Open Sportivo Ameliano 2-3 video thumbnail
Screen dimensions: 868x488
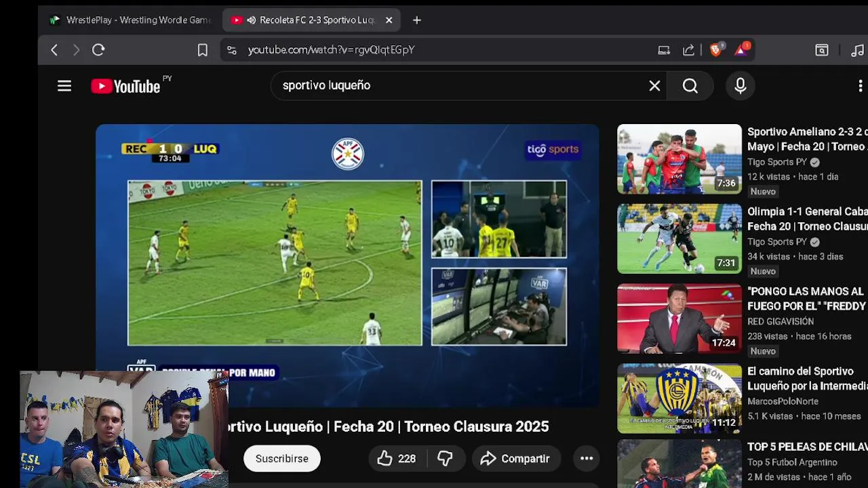coord(679,159)
